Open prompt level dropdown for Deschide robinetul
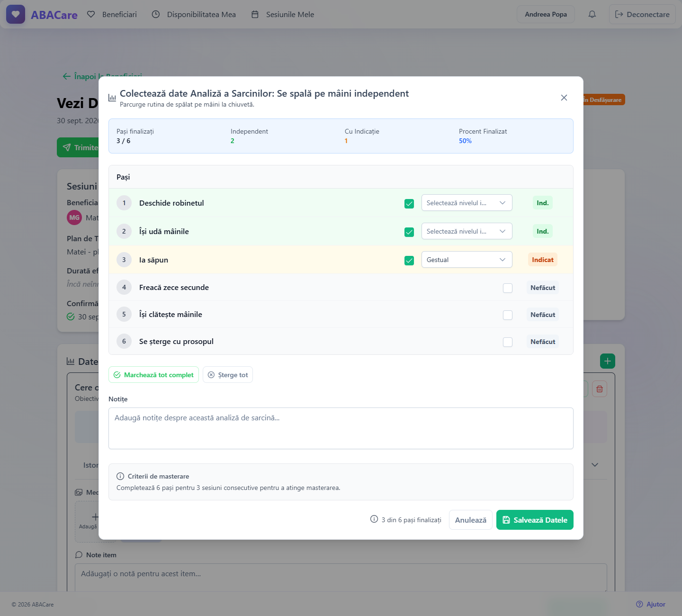Viewport: 682px width, 616px height. coord(467,203)
